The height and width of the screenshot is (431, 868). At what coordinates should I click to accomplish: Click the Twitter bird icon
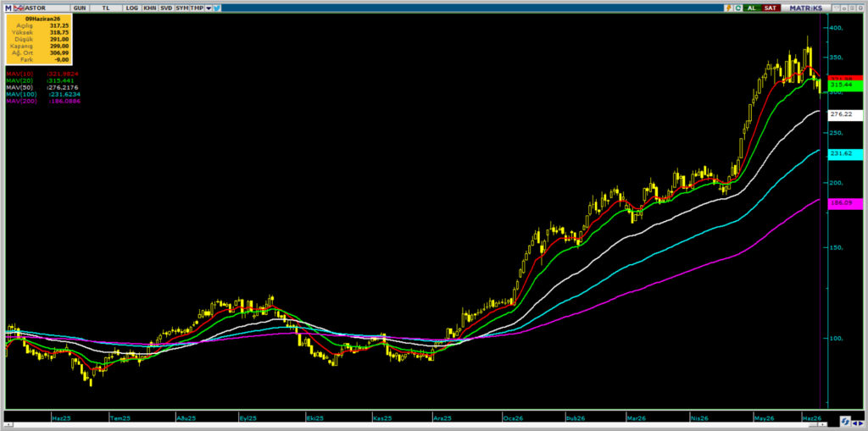[x=216, y=8]
